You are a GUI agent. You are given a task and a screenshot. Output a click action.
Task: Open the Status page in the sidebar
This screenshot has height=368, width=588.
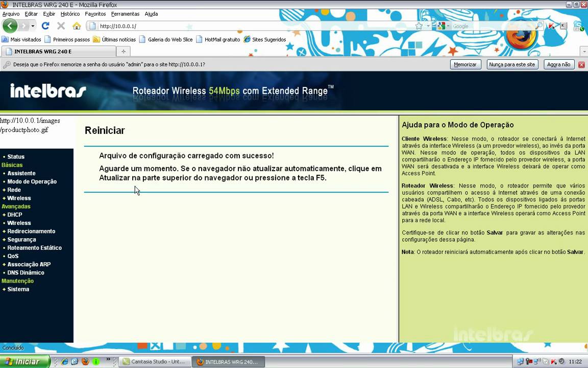click(16, 156)
